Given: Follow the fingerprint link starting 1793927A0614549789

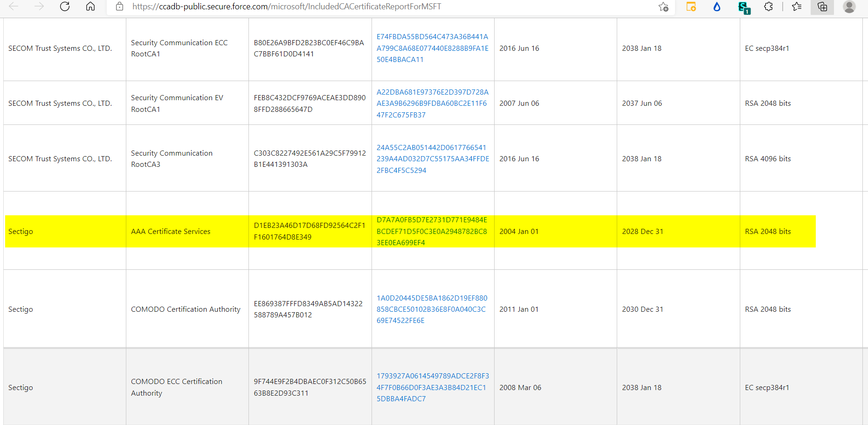Looking at the screenshot, I should [x=433, y=387].
